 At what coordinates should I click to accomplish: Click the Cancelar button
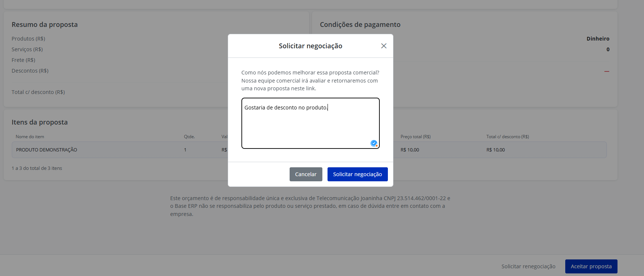(306, 174)
